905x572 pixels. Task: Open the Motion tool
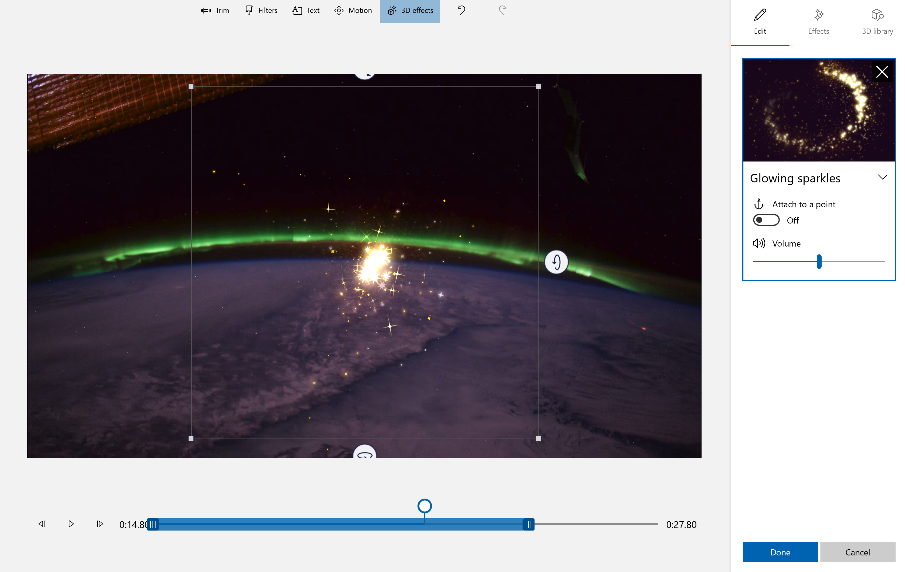[353, 10]
